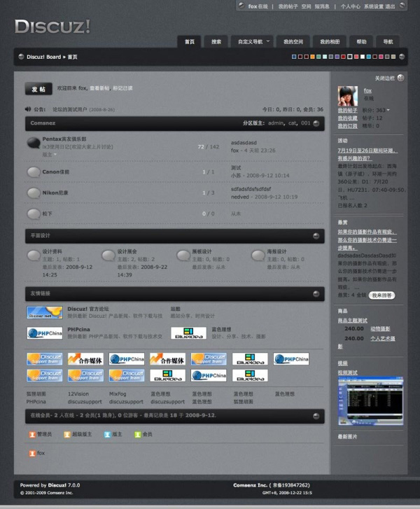Collapse the 平面设计 category section

coord(316,236)
